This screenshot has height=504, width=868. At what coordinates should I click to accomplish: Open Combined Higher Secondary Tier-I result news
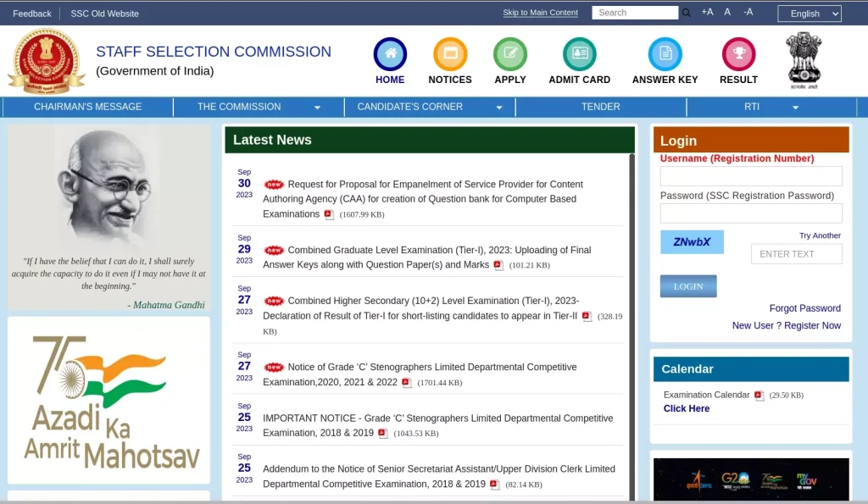click(420, 308)
